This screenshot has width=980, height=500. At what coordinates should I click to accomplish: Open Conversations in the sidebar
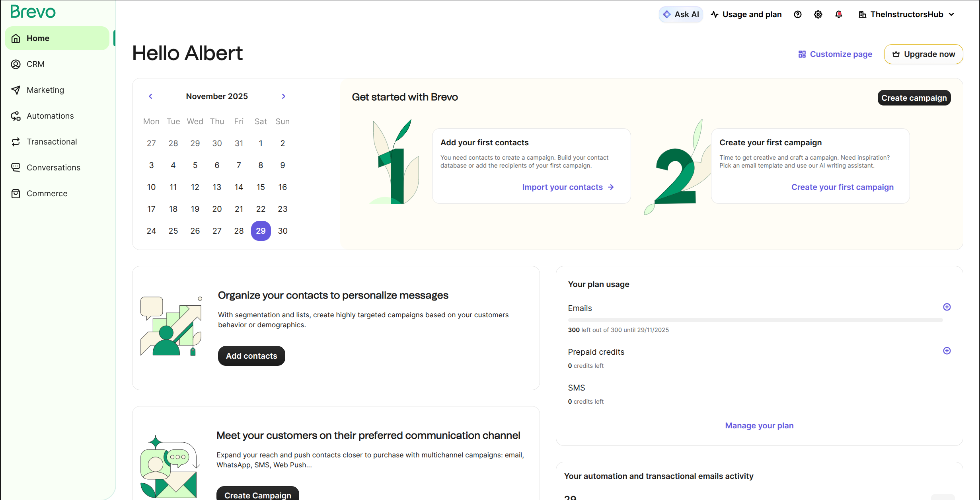(53, 167)
